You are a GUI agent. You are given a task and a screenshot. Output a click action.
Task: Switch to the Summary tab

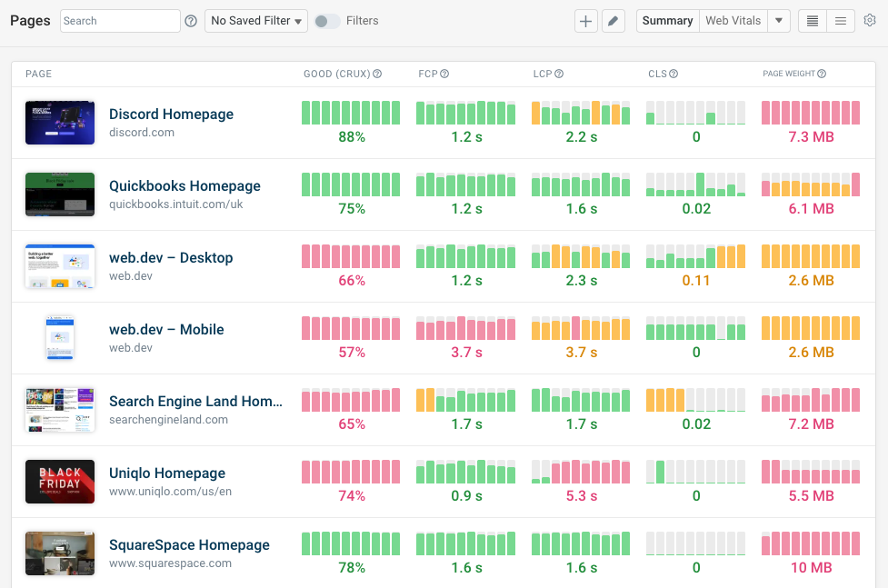[x=667, y=20]
